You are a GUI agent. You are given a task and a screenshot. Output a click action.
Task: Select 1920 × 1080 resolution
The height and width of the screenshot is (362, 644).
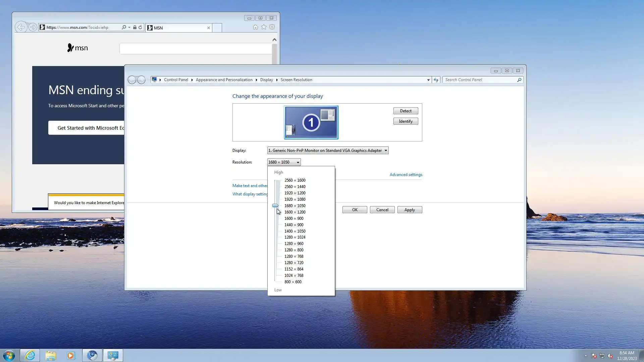[294, 199]
